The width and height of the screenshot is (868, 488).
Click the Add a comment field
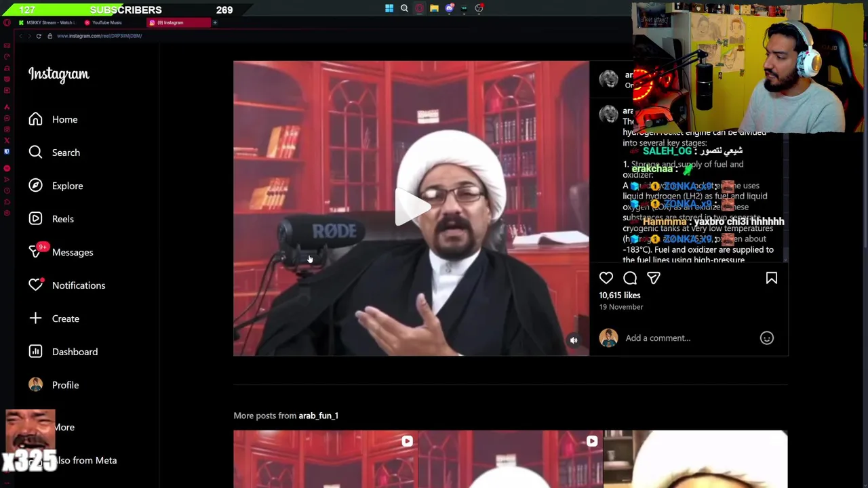pos(688,338)
